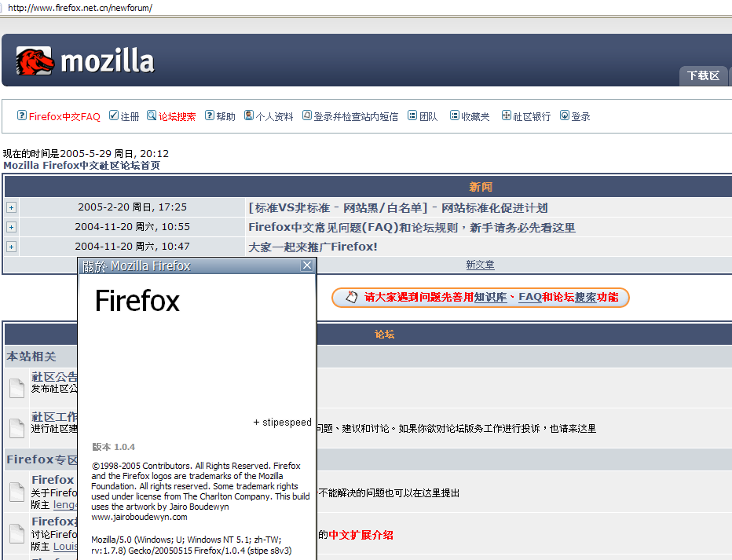
Task: Click the 帮助 help icon
Action: [210, 115]
